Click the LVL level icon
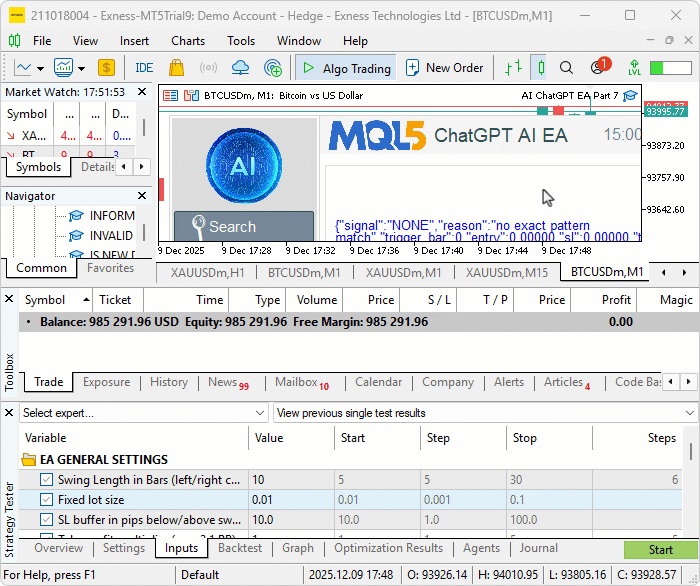 coord(634,68)
